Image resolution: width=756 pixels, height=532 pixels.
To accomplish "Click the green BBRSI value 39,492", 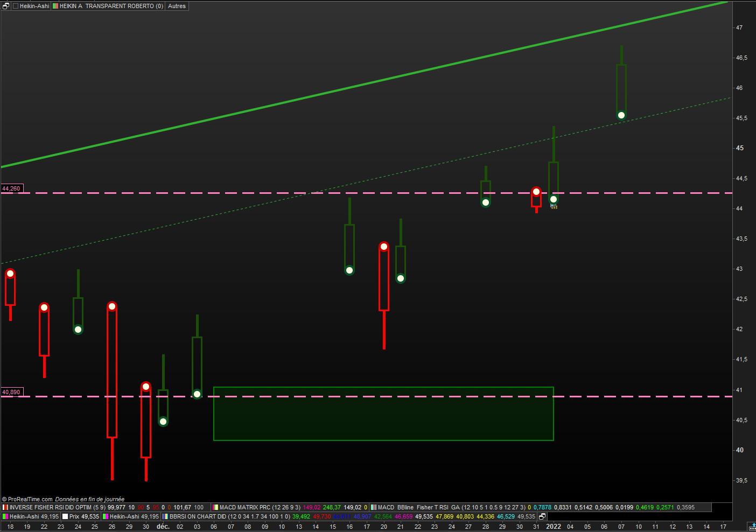I will point(301,516).
